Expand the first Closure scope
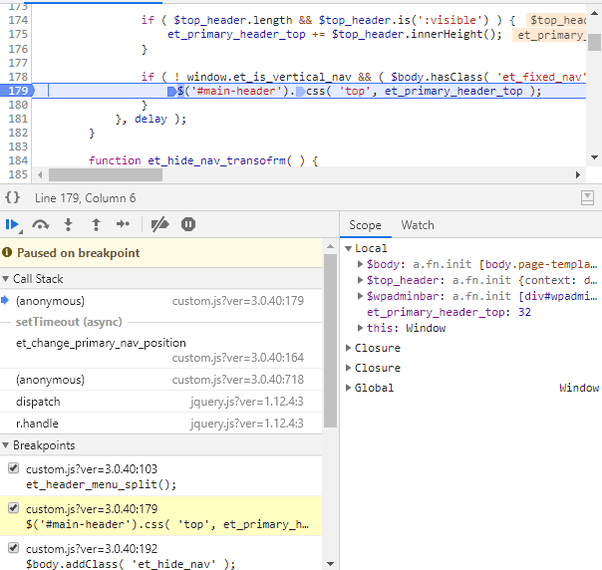This screenshot has width=602, height=570. (x=348, y=348)
